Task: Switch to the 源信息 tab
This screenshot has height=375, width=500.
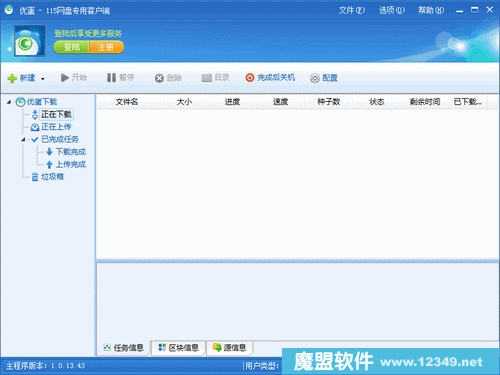Action: 229,348
